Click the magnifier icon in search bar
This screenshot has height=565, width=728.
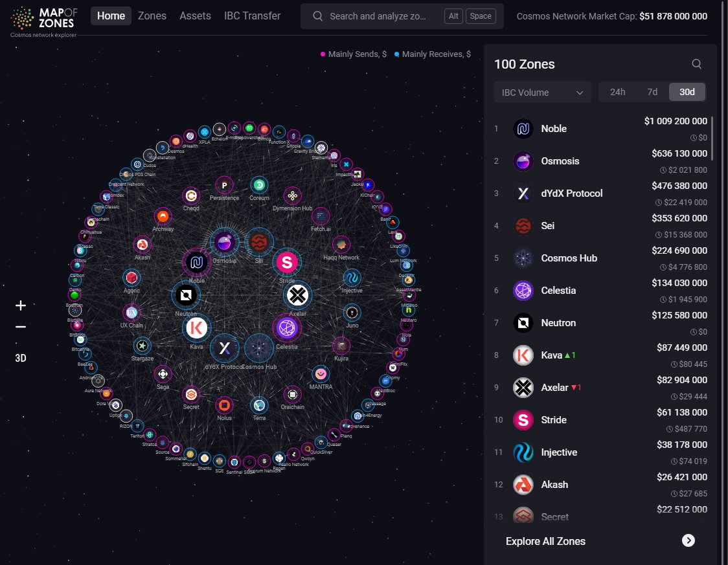[317, 16]
